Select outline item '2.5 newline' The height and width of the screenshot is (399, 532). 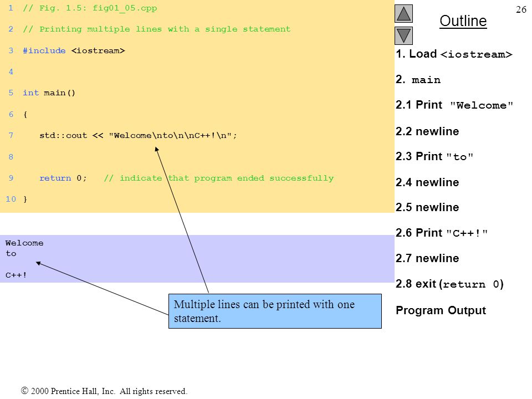point(427,207)
